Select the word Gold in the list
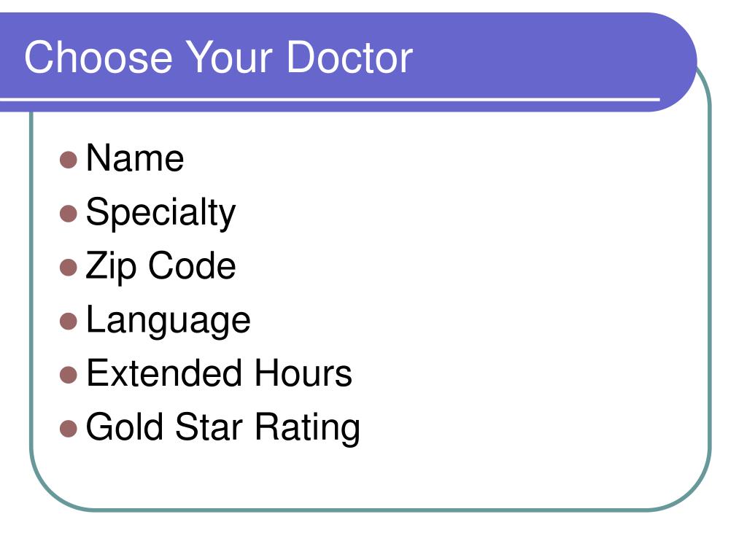The width and height of the screenshot is (747, 560). [x=125, y=427]
